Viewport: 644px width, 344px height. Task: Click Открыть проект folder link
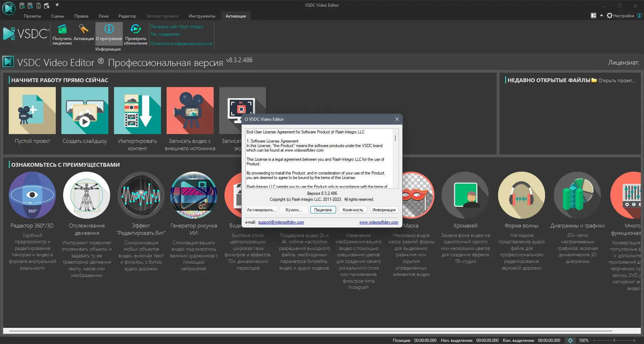tap(613, 80)
